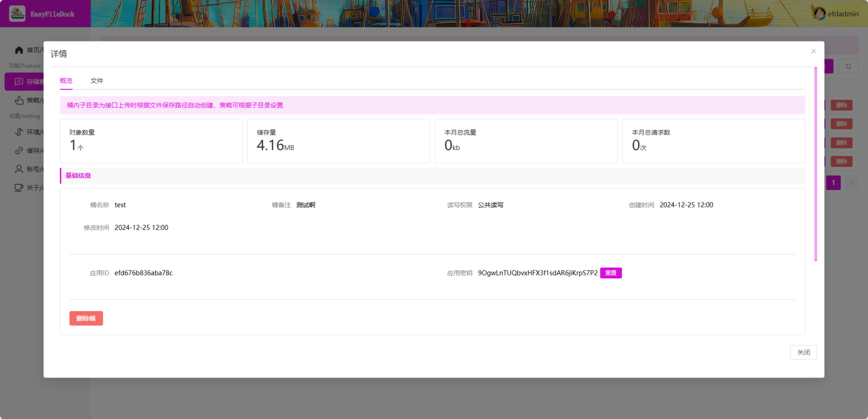Viewport: 868px width, 419px height.
Task: Click the 详情 dialog title
Action: (x=59, y=54)
